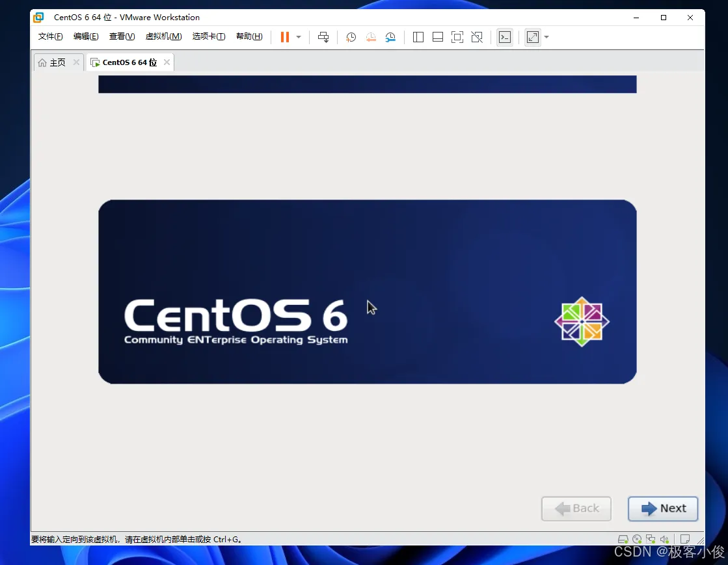Viewport: 728px width, 565px height.
Task: Expand the stretch display options arrow
Action: point(546,37)
